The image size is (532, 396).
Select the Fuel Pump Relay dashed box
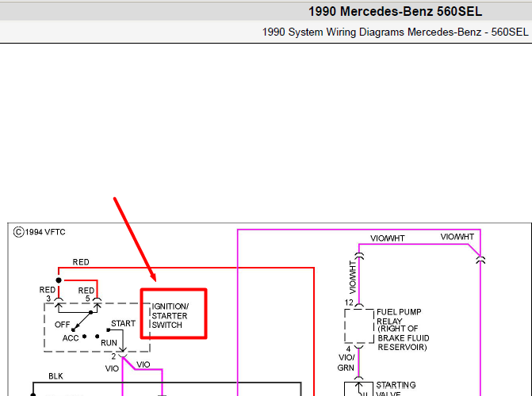pyautogui.click(x=359, y=326)
